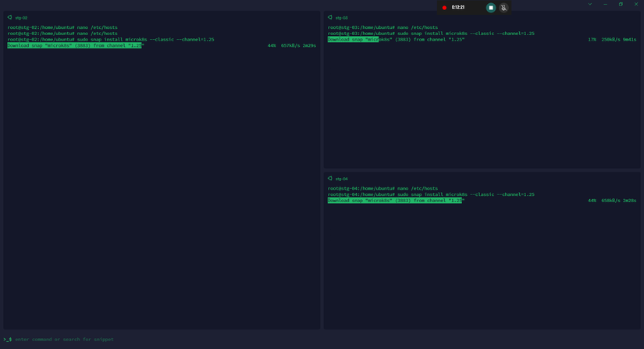Click the stg-04 download progress bar
Image resolution: width=644 pixels, height=349 pixels.
click(396, 201)
